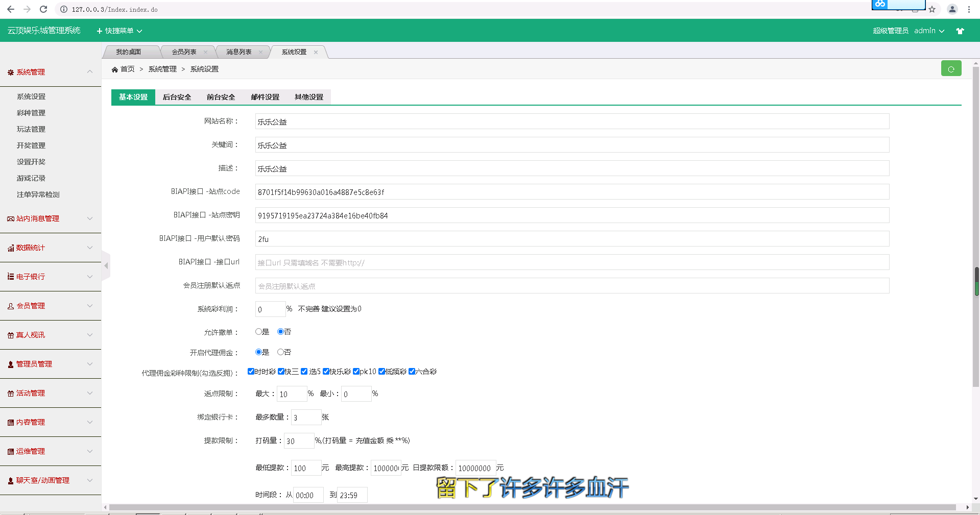Expand the 会员管理 sidebar section
This screenshot has height=515, width=980.
click(50, 306)
